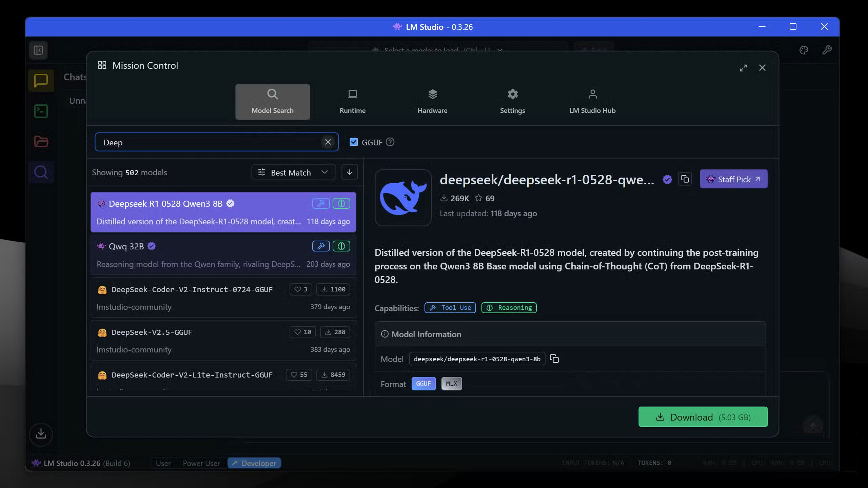Switch to Power User mode
The width and height of the screenshot is (868, 488).
pos(201,463)
